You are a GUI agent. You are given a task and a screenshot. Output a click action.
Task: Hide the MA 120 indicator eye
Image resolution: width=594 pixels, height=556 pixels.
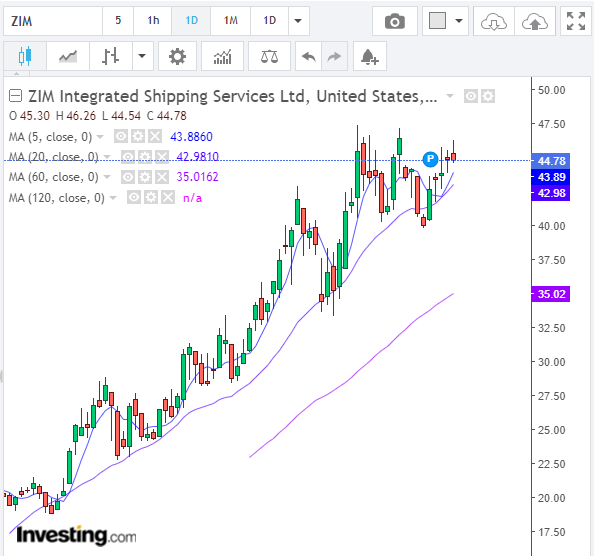click(134, 197)
